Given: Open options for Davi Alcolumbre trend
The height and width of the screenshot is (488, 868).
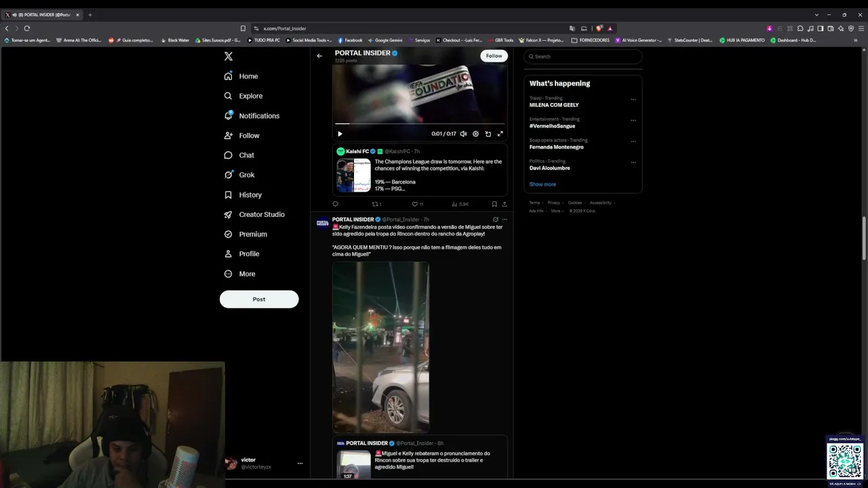Looking at the screenshot, I should point(633,163).
